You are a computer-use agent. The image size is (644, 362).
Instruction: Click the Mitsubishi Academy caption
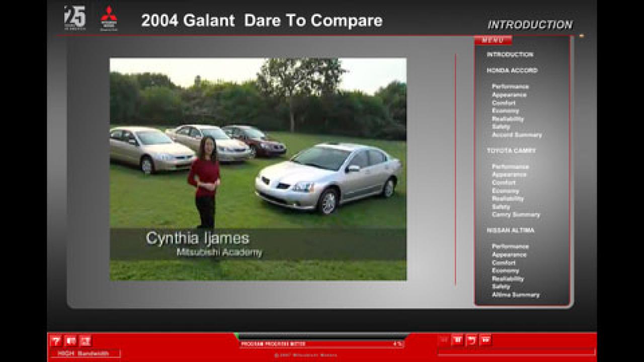(219, 252)
